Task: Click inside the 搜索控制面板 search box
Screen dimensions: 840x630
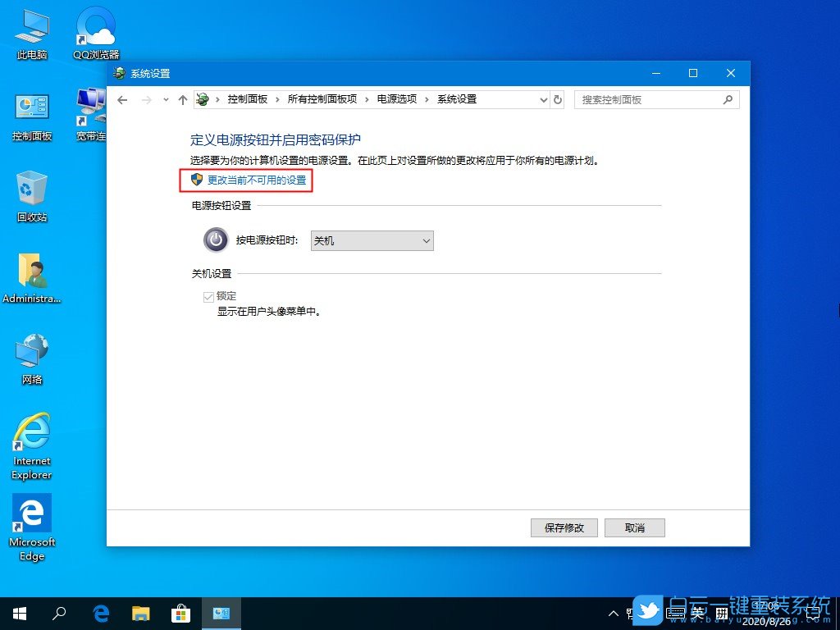Action: [x=648, y=98]
